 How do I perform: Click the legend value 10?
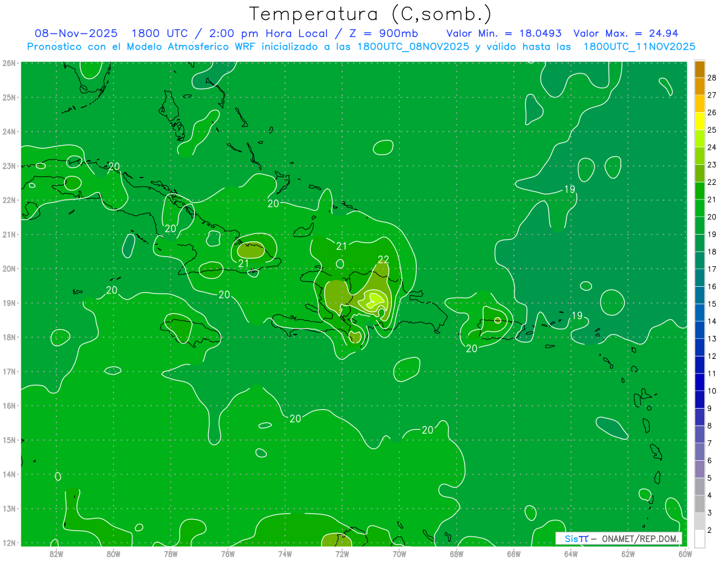click(x=712, y=391)
